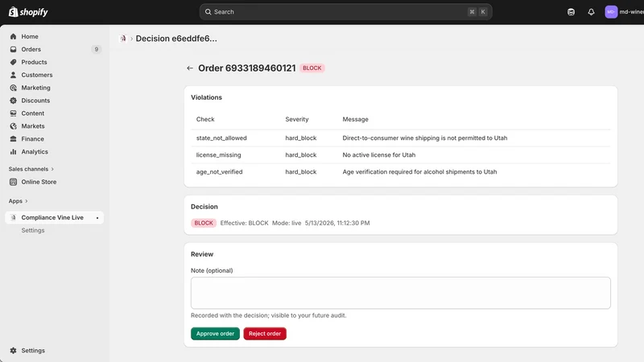This screenshot has width=644, height=362.
Task: Open Products in the sidebar
Action: (34, 62)
